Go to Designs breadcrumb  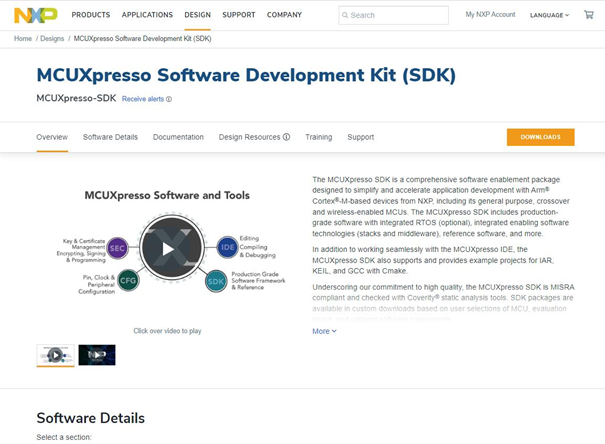(x=52, y=39)
